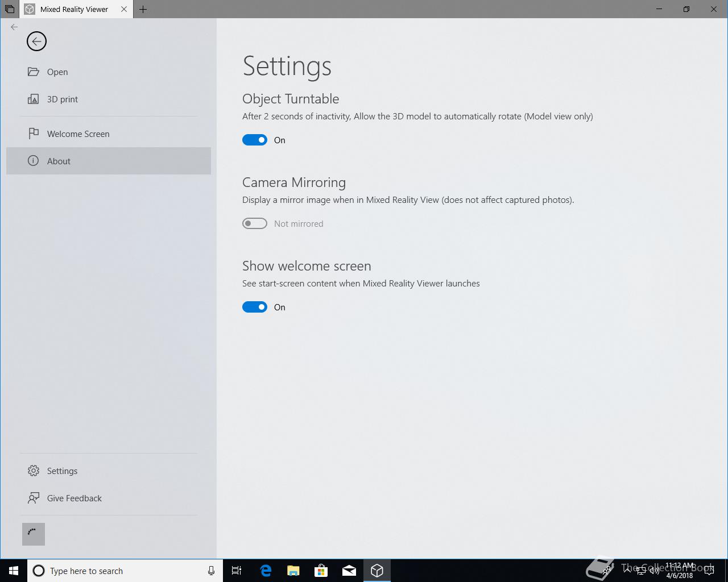This screenshot has width=728, height=582.
Task: Click the 3D print icon
Action: tap(34, 99)
